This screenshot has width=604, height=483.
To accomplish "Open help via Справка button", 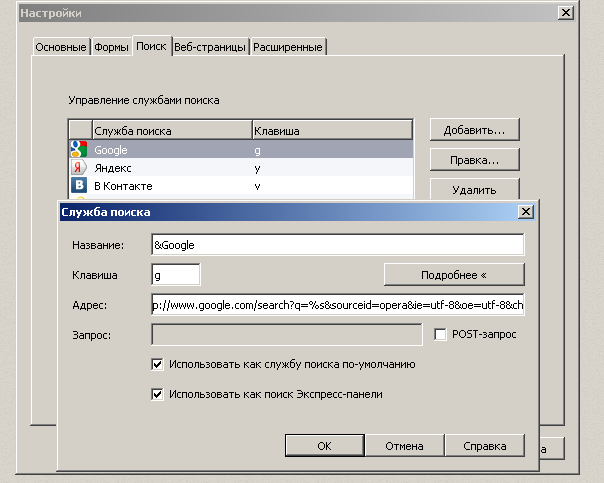I will (485, 446).
